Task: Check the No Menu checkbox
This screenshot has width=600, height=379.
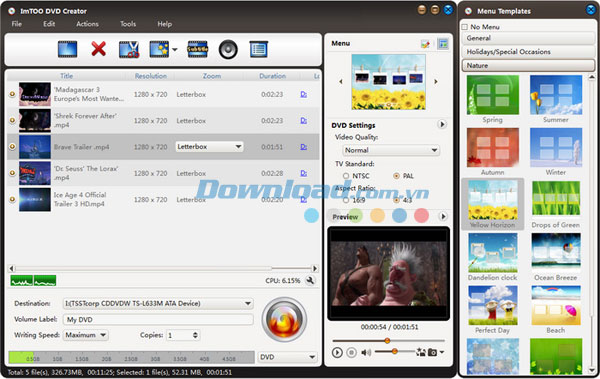Action: pos(465,27)
